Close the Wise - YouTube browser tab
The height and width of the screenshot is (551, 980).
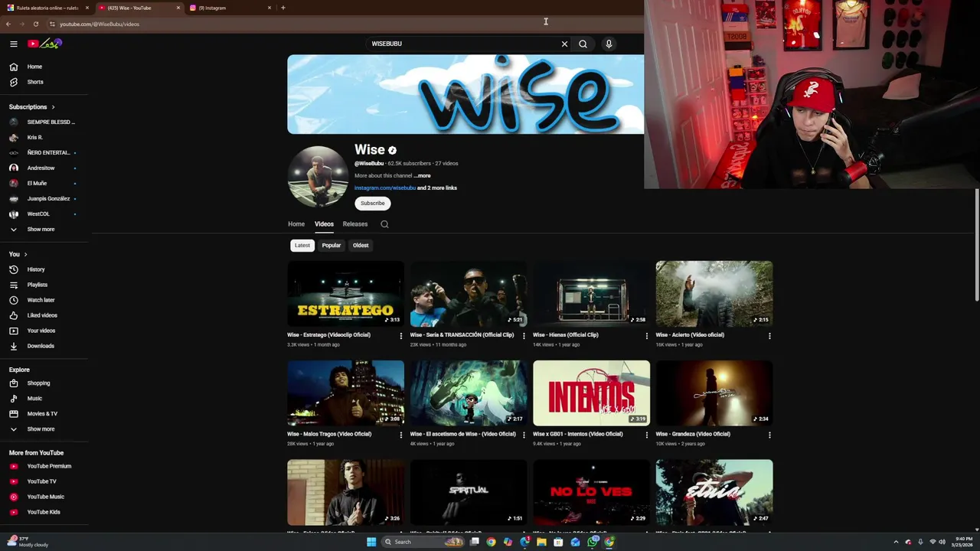pyautogui.click(x=178, y=8)
